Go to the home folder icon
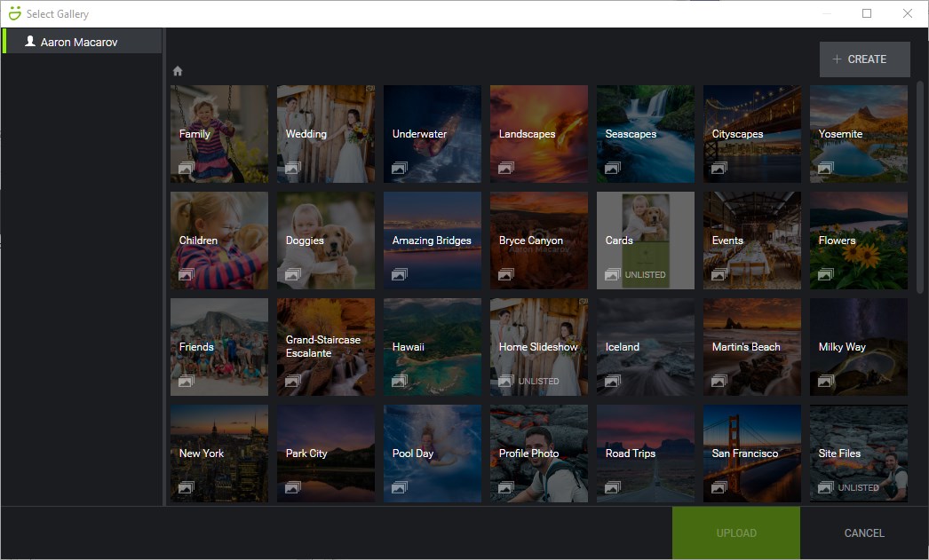This screenshot has width=929, height=560. point(177,71)
